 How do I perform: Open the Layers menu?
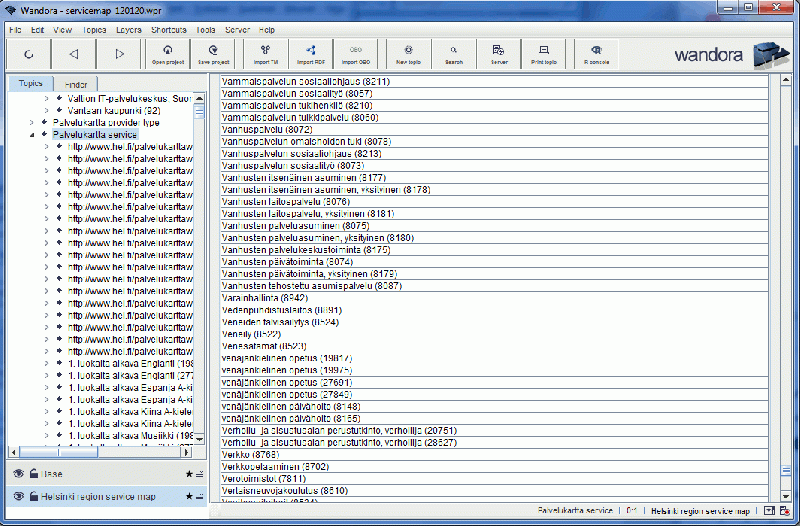pyautogui.click(x=129, y=30)
